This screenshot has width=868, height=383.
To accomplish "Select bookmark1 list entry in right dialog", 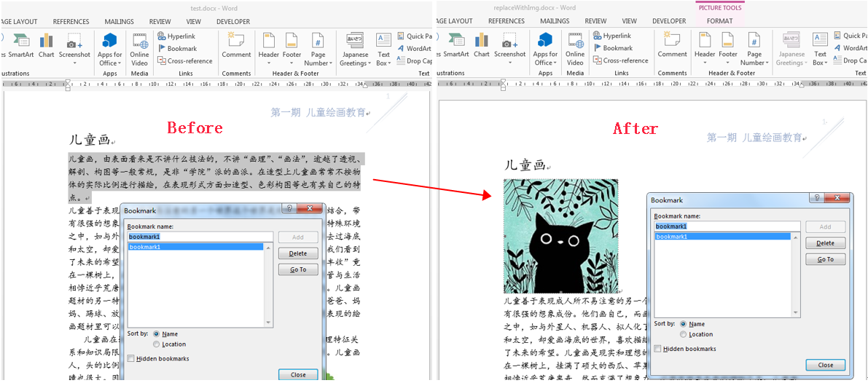I will pyautogui.click(x=723, y=237).
